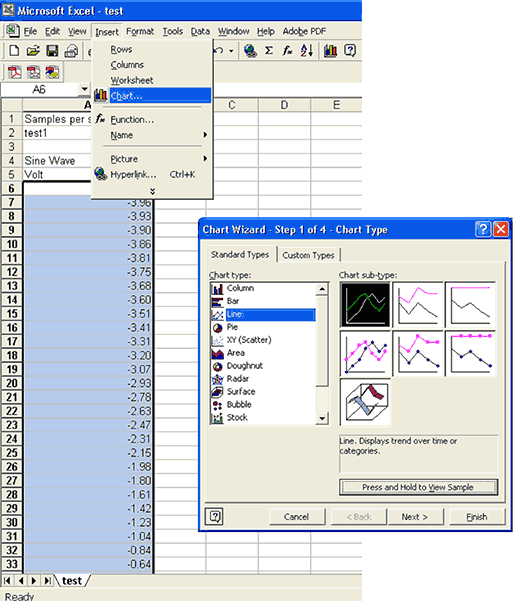Click the next sheet navigation arrow
This screenshot has height=601, width=519.
[34, 581]
